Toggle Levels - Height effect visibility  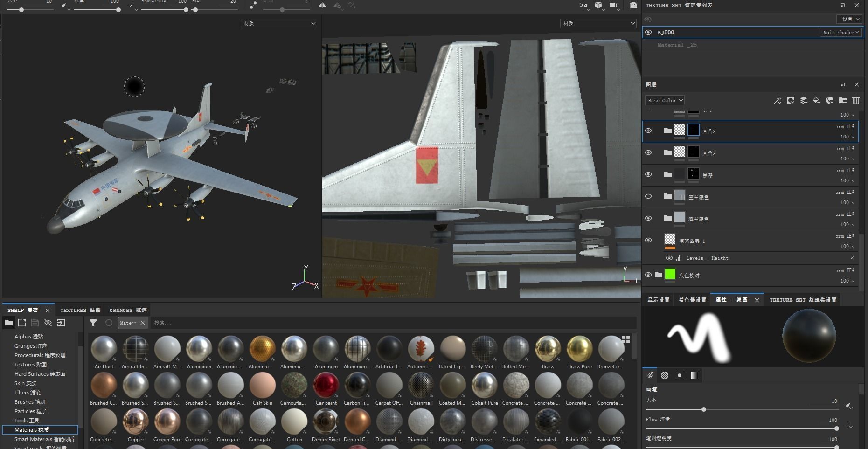[x=669, y=258]
